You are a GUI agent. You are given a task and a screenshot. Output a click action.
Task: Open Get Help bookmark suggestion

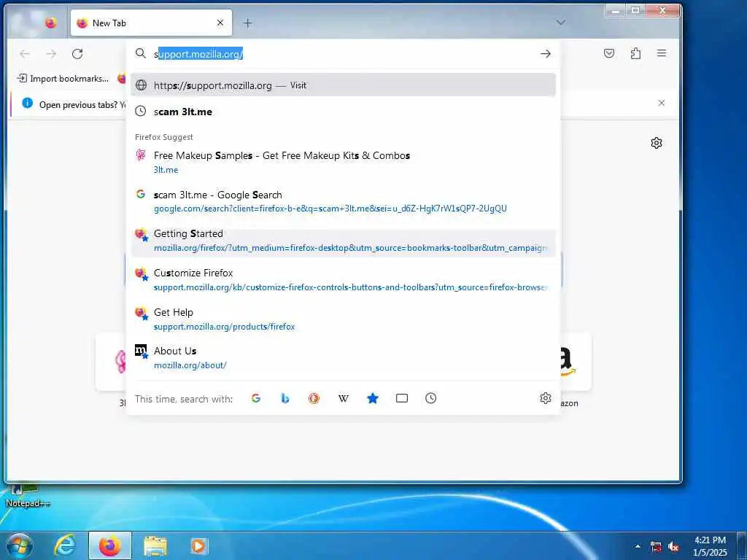tap(343, 319)
